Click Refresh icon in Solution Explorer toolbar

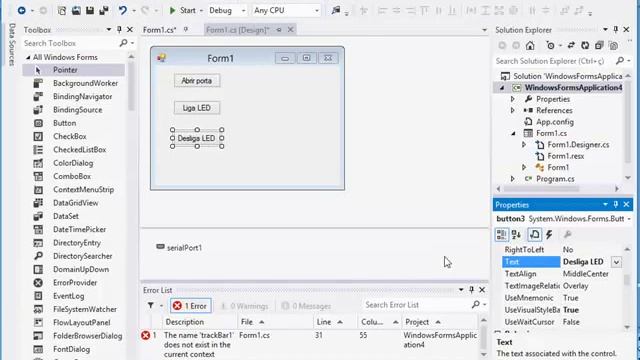coord(585,46)
